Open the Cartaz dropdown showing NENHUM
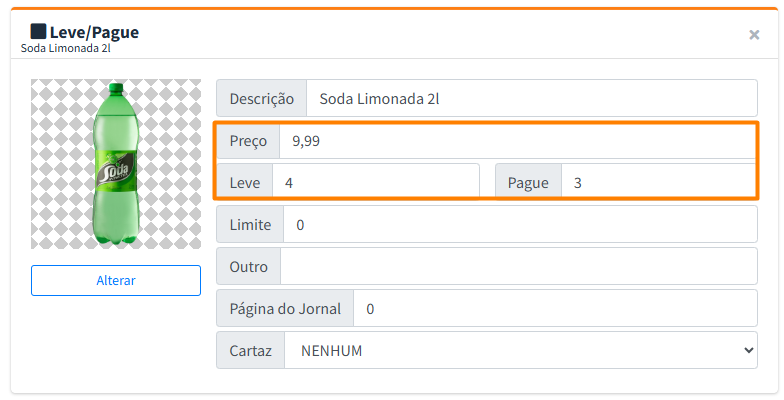 (520, 351)
